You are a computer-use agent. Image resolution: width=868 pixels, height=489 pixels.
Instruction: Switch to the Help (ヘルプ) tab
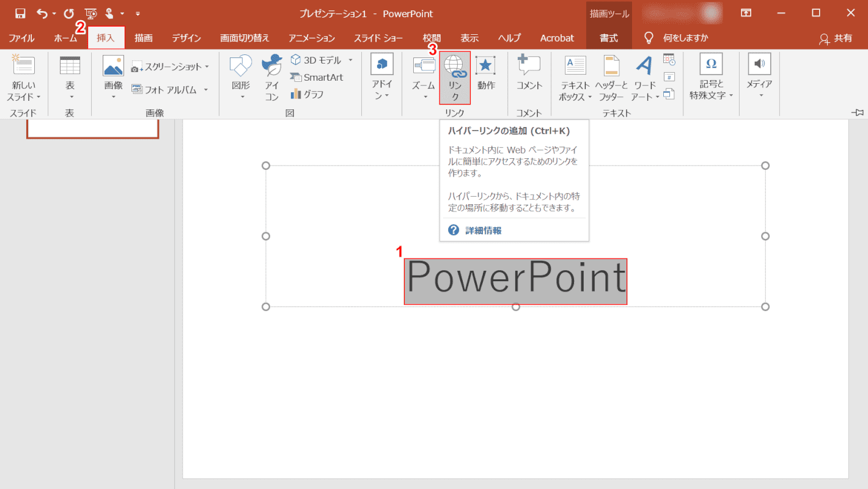click(509, 38)
